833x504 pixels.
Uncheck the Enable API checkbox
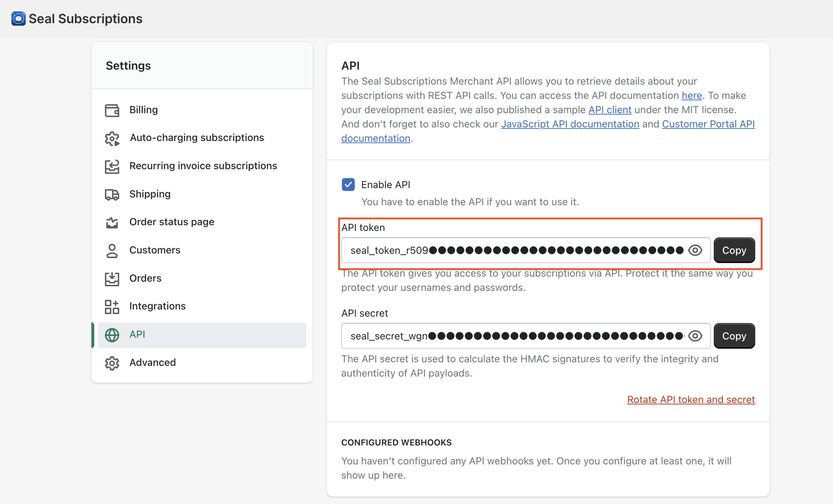(x=348, y=185)
